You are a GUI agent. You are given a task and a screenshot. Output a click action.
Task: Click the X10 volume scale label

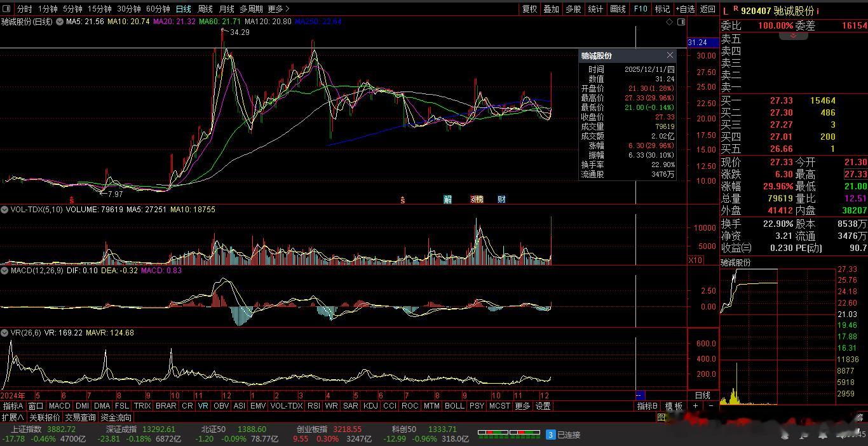[695, 260]
